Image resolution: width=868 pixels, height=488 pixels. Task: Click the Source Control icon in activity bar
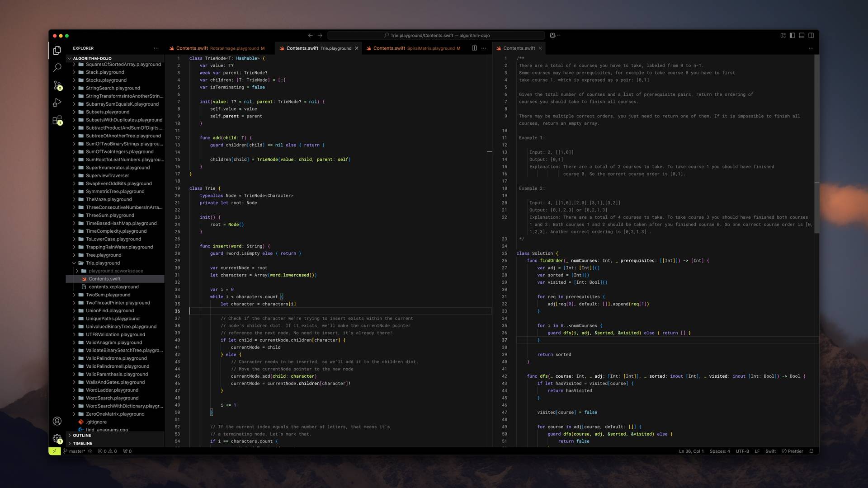[57, 84]
